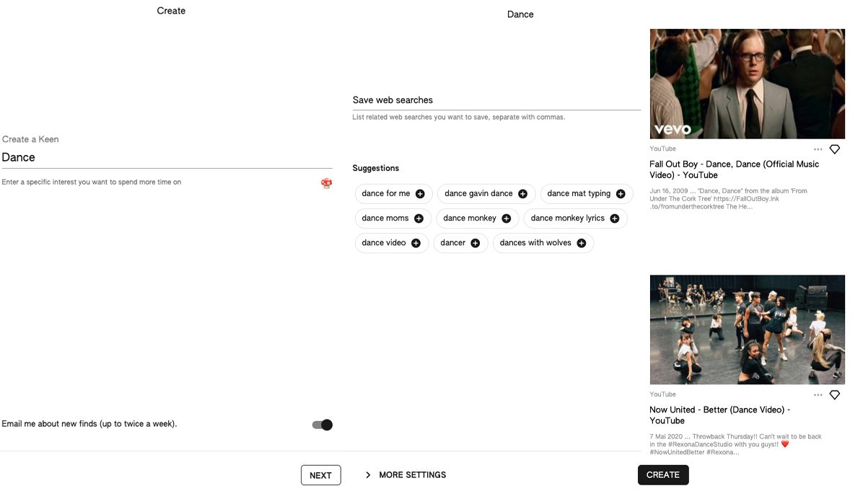Add 'dancer' suggestion with its plus icon

pyautogui.click(x=474, y=243)
